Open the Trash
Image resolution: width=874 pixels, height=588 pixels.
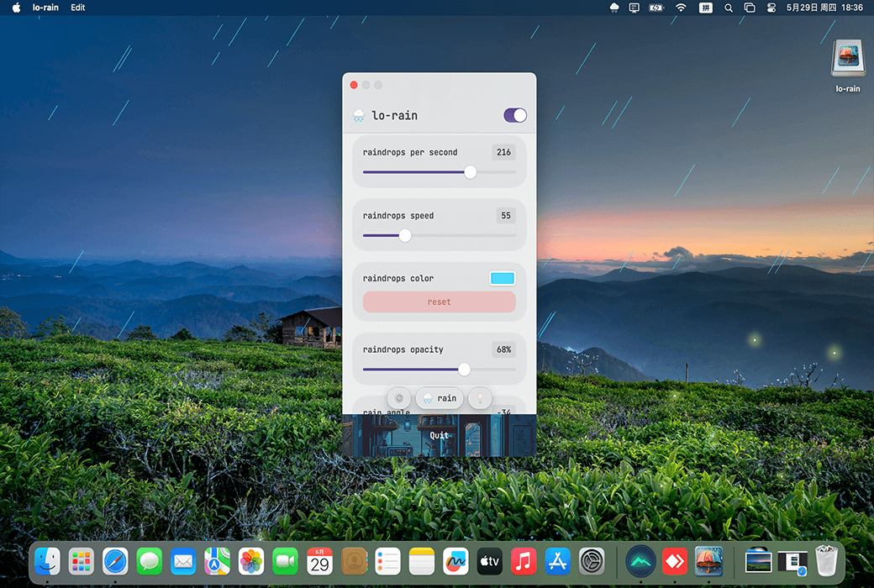(x=827, y=561)
